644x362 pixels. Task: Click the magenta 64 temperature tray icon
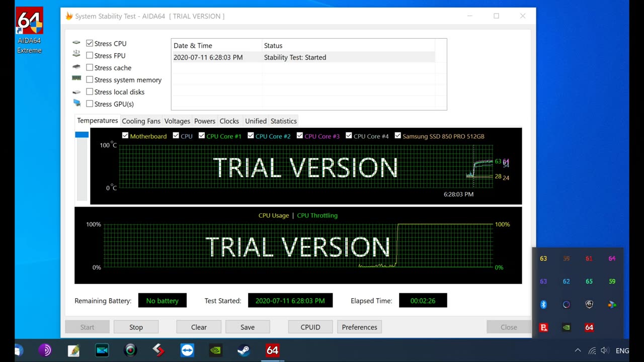point(612,258)
